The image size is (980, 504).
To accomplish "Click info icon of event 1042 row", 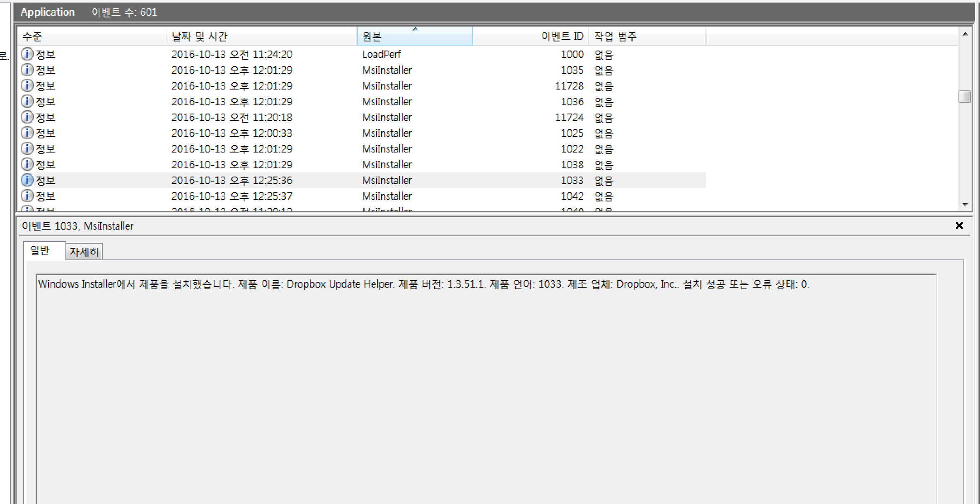I will (x=27, y=196).
